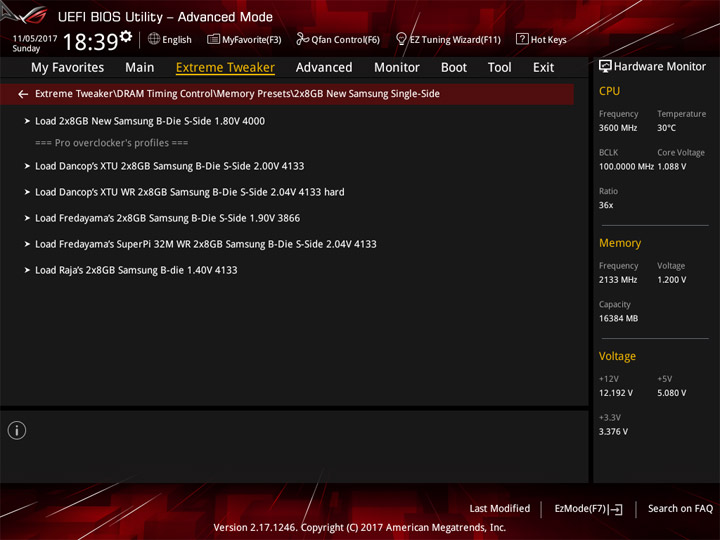Click the back arrow in breadcrumb bar
The width and height of the screenshot is (720, 540).
pos(23,94)
